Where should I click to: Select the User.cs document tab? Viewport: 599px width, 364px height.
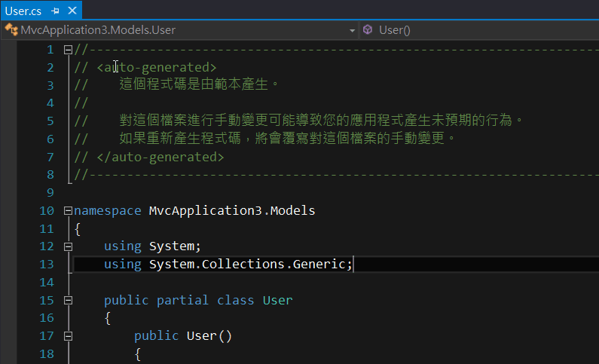pos(23,11)
